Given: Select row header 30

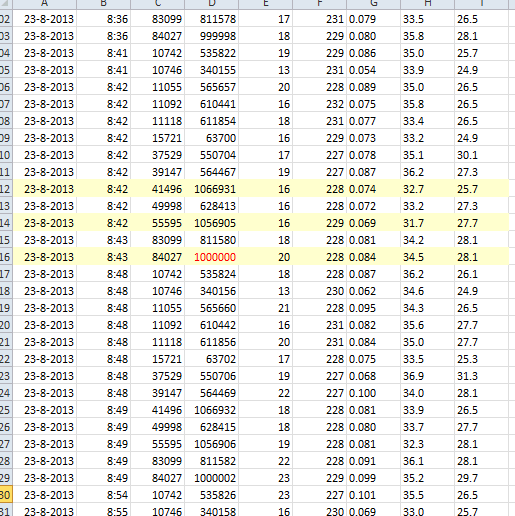Looking at the screenshot, I should click(x=6, y=495).
